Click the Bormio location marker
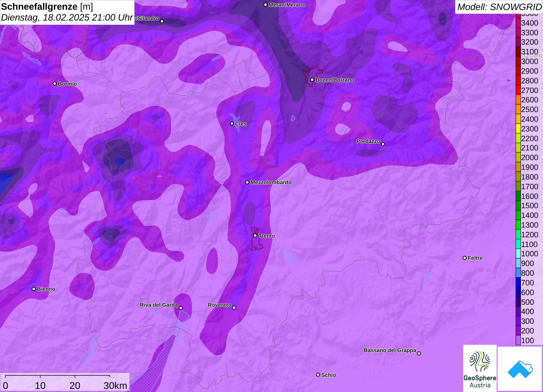Viewport: 543px width, 392px height. [55, 84]
